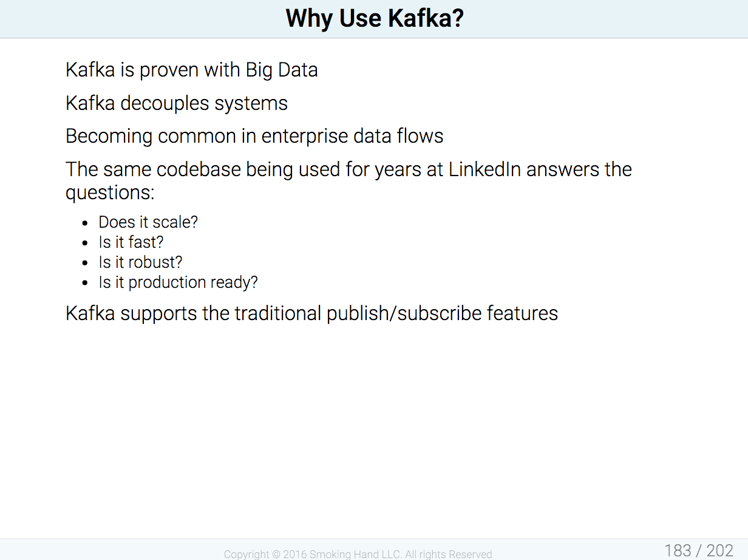Click the slide counter "183 / 202"
The image size is (748, 560).
click(699, 550)
